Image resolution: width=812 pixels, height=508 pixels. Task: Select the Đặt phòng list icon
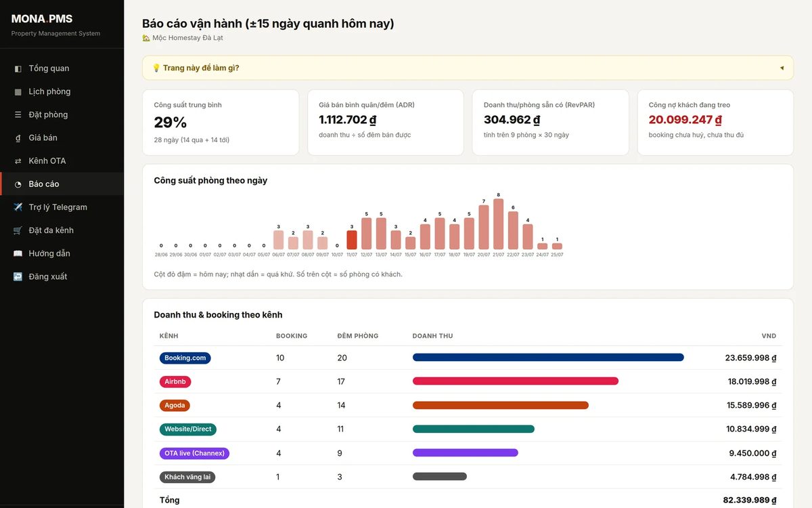click(x=18, y=114)
